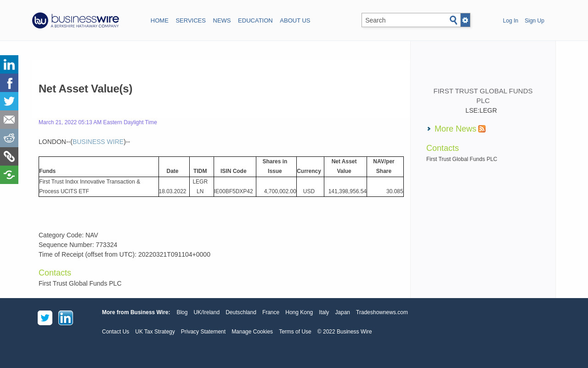588x368 pixels.
Task: Click the 18.03.2022 date cell
Action: (174, 187)
